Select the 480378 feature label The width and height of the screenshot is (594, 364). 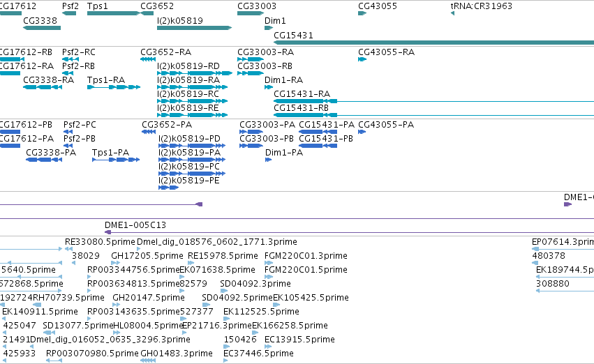coord(549,256)
